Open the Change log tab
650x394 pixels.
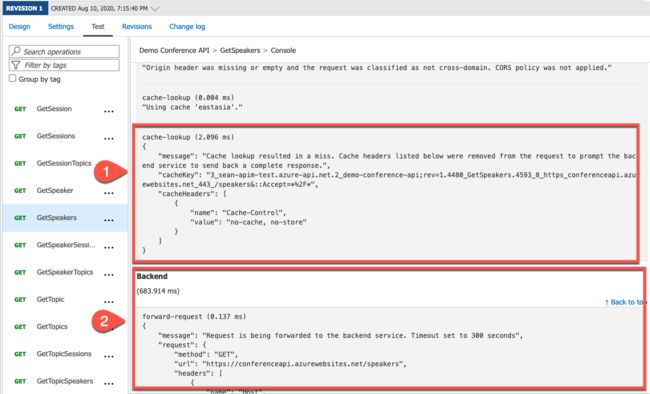tap(187, 27)
